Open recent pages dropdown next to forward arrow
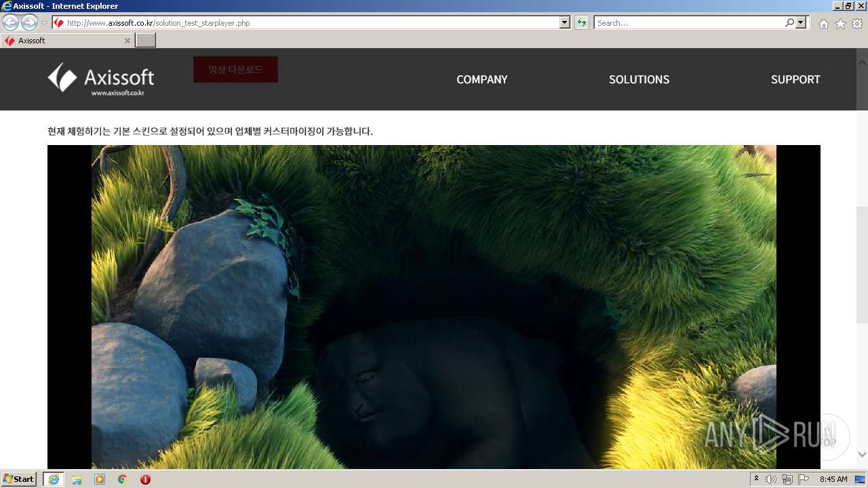 click(x=44, y=23)
